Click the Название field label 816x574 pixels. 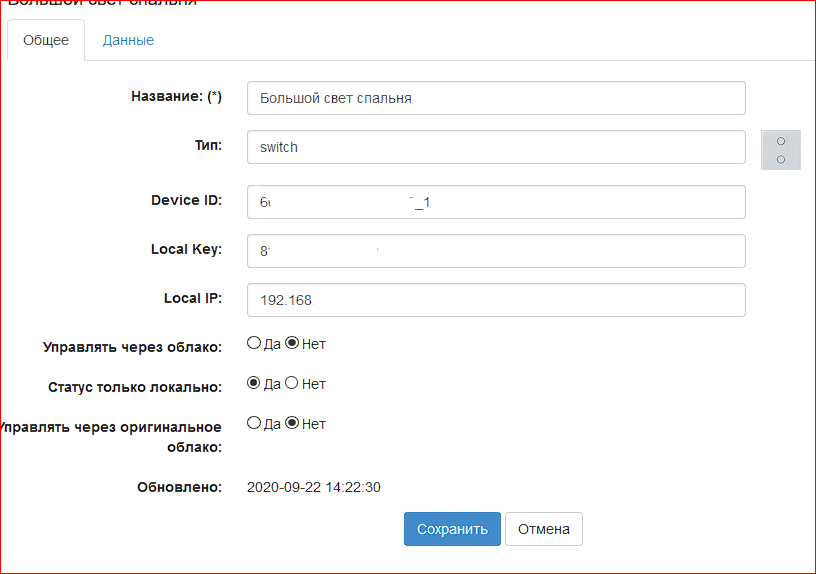(176, 97)
